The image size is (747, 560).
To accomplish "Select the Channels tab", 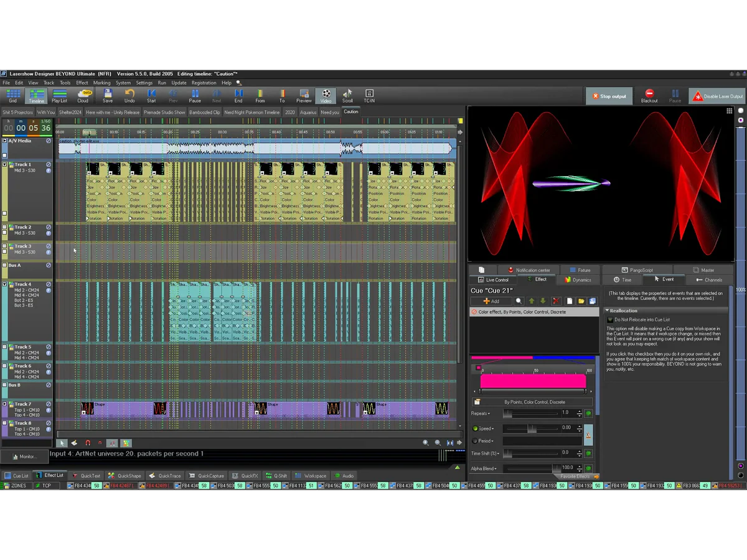I will pos(709,280).
